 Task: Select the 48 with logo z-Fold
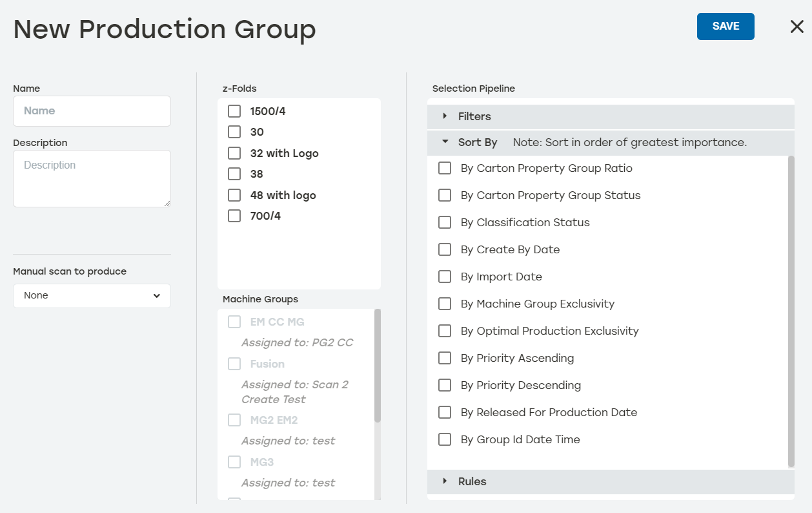pyautogui.click(x=234, y=194)
